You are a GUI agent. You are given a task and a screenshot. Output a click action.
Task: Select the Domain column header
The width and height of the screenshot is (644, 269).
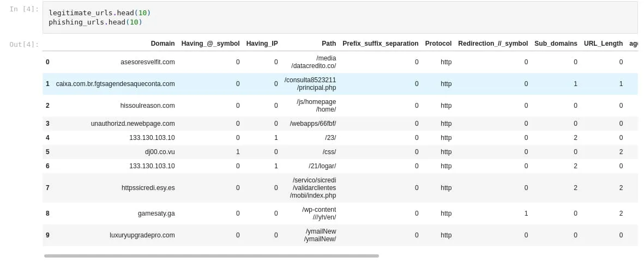[162, 44]
